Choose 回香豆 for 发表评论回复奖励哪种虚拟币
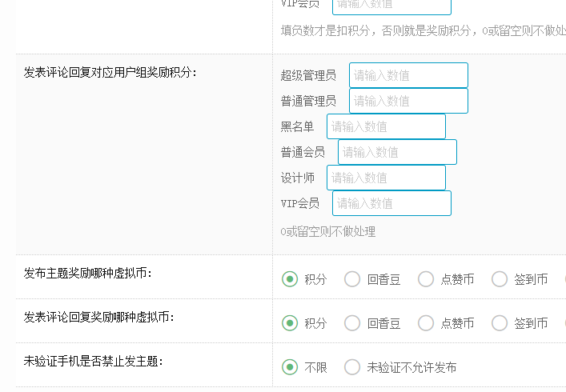Screen dimensions: 566x392 [352, 323]
